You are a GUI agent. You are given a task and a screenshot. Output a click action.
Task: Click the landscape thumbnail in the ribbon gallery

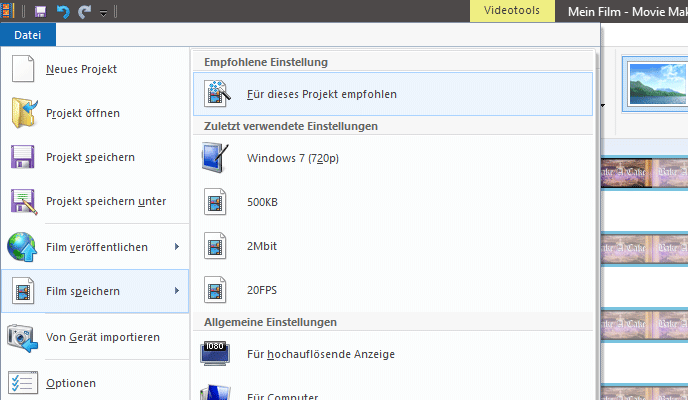(655, 81)
